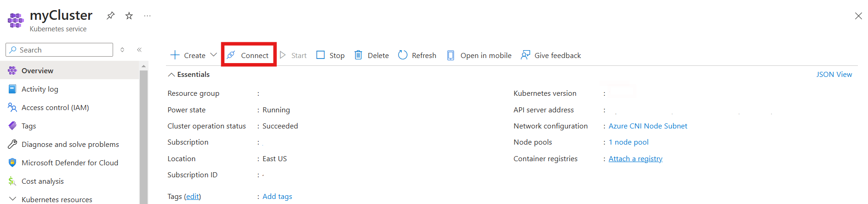Screen dimensions: 868x204
Task: Pin myCluster to dashboard with pin icon
Action: [110, 16]
